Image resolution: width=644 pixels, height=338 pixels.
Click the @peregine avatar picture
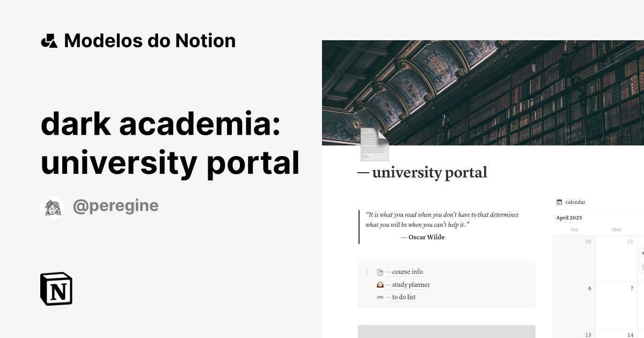52,207
